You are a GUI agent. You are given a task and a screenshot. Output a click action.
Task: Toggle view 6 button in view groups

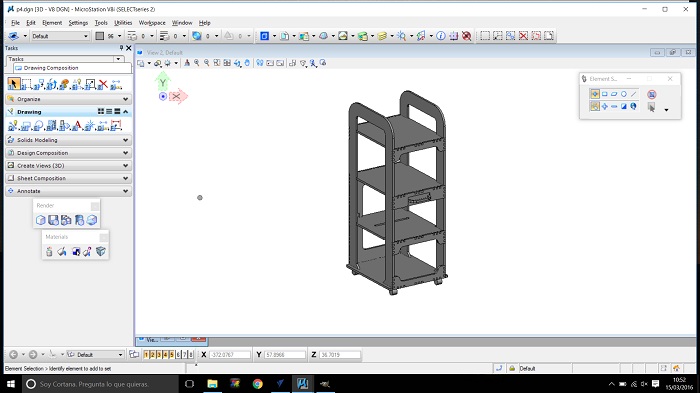point(178,355)
